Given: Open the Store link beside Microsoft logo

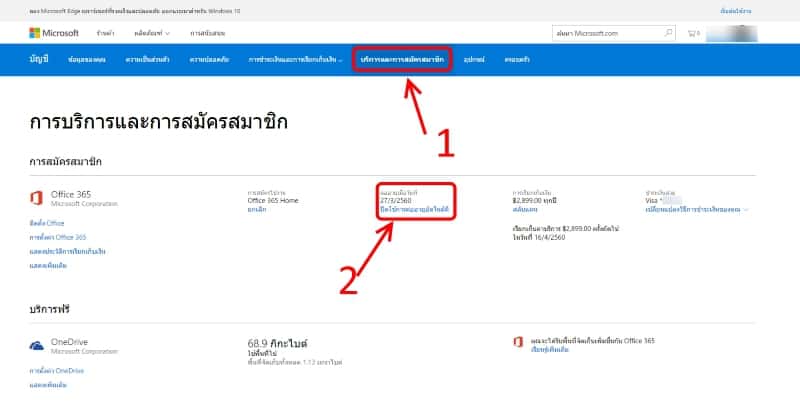Looking at the screenshot, I should tap(105, 33).
